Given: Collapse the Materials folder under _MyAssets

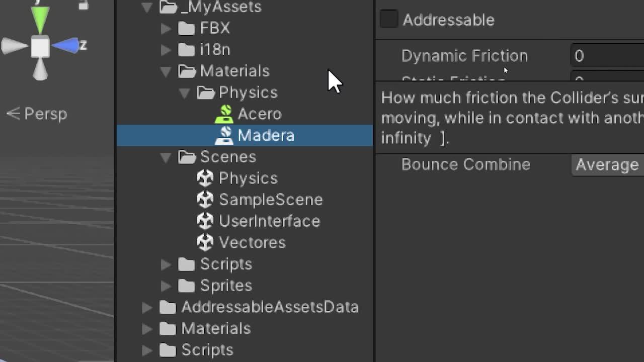Looking at the screenshot, I should click(166, 71).
